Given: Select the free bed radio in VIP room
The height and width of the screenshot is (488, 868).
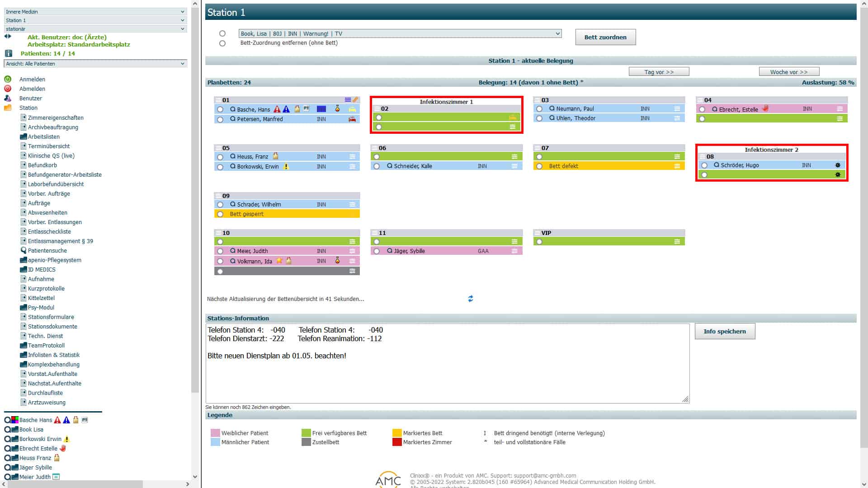Looking at the screenshot, I should (539, 242).
